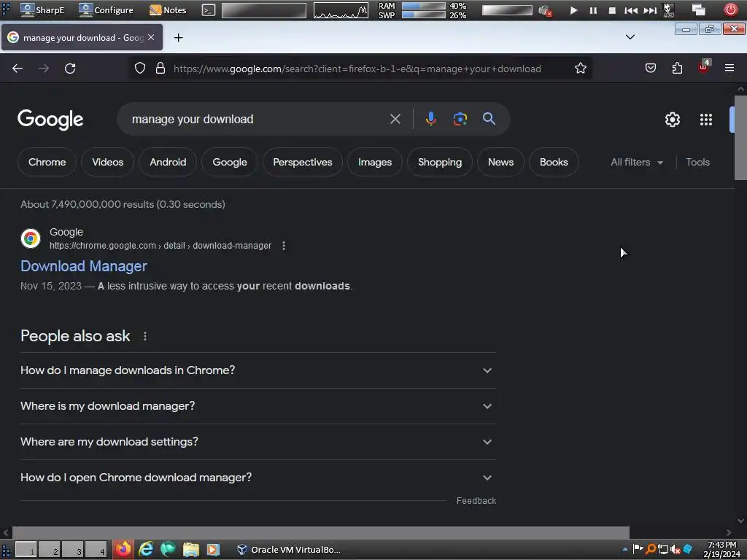Viewport: 747px width, 560px height.
Task: Select the Images filter chip
Action: click(375, 163)
